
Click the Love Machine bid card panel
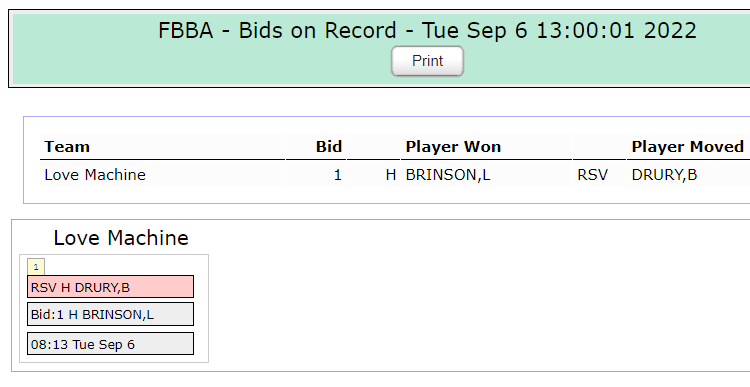[x=114, y=309]
